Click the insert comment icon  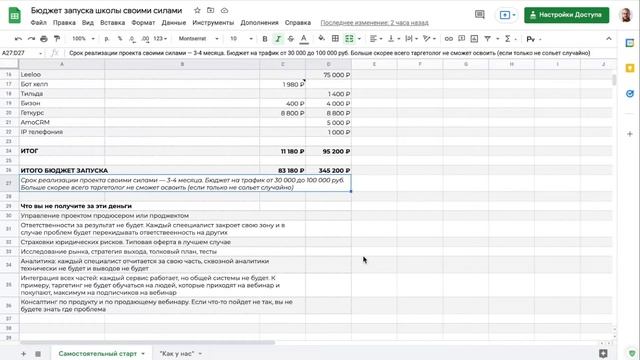pos(461,39)
